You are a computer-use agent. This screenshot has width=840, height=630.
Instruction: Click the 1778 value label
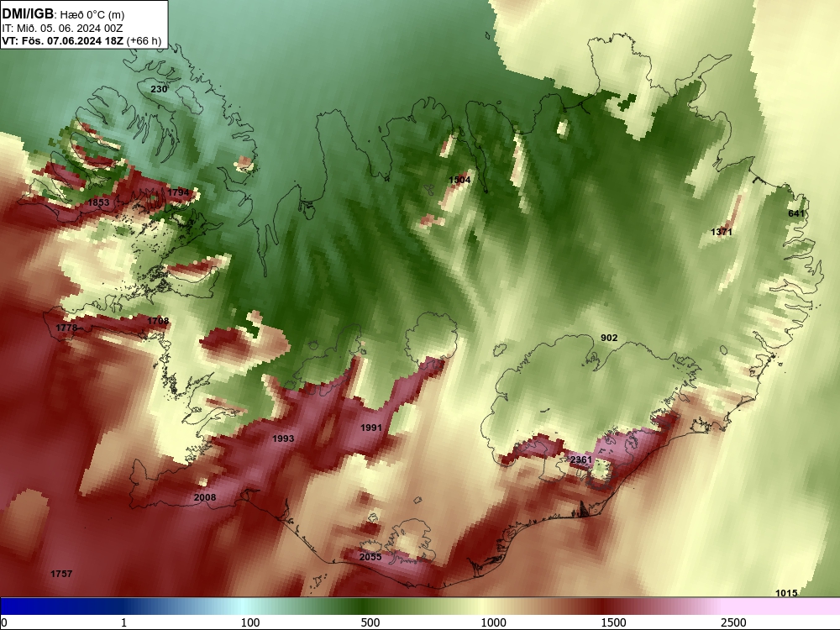66,328
